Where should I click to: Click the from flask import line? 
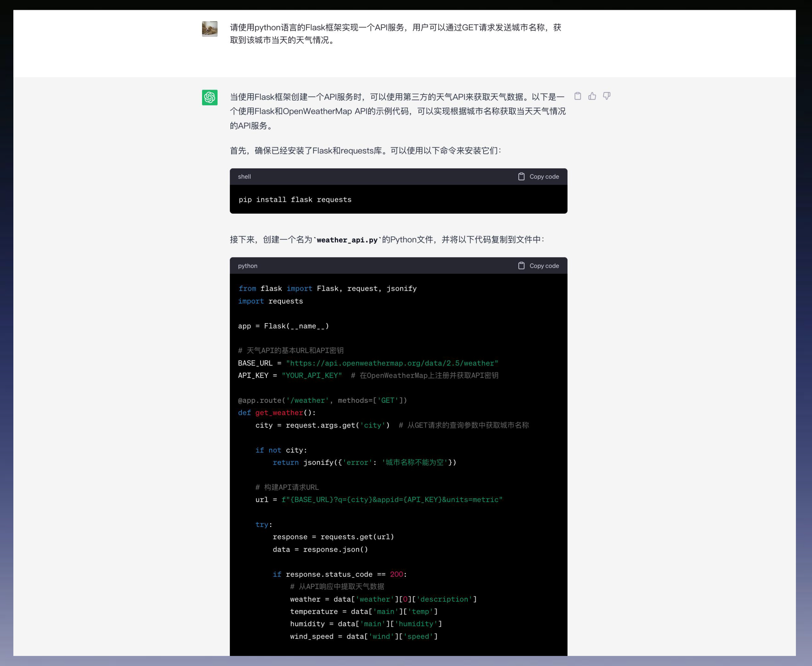327,288
